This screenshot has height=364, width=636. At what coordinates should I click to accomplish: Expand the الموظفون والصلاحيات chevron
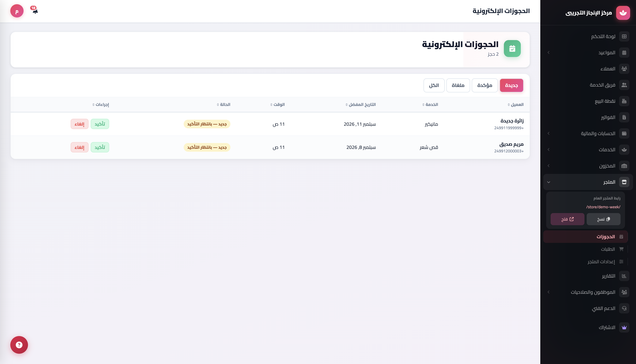click(x=548, y=292)
